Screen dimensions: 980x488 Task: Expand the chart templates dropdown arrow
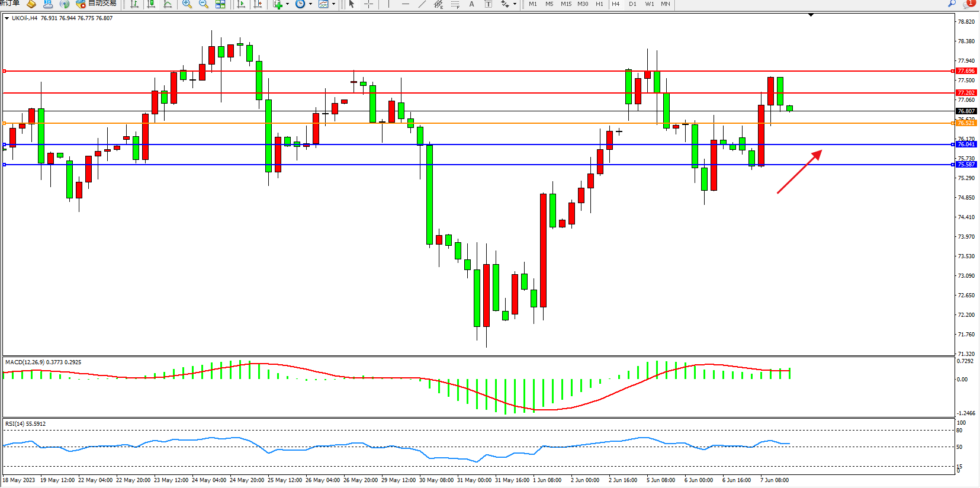click(333, 4)
